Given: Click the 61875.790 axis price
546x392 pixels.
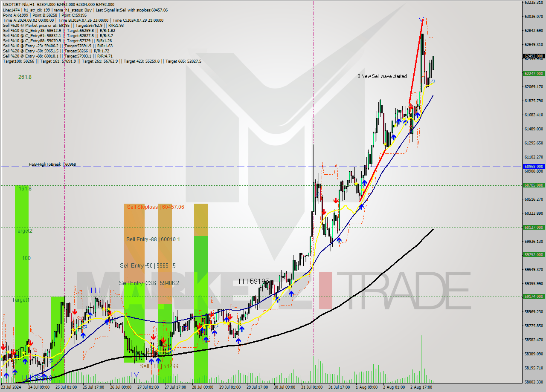Looking at the screenshot, I should [x=534, y=101].
